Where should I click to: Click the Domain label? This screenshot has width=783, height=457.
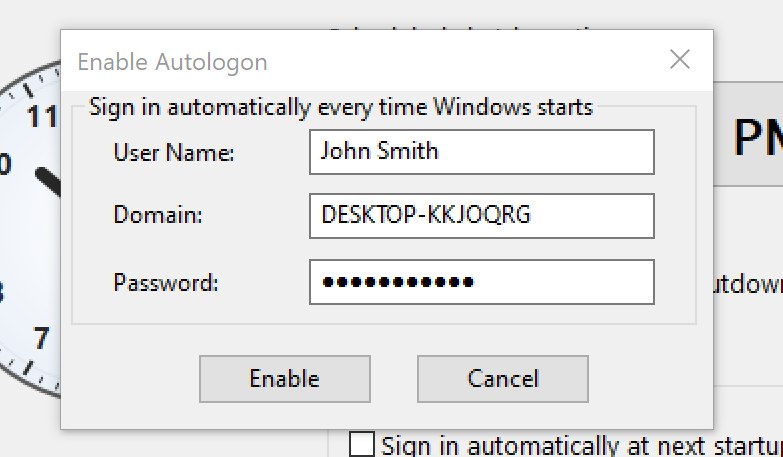158,215
